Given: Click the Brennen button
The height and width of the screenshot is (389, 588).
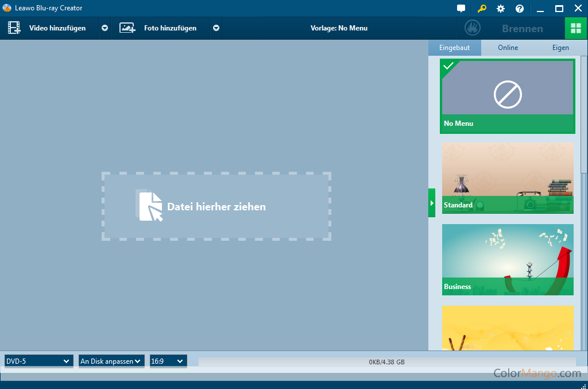Looking at the screenshot, I should pyautogui.click(x=523, y=29).
